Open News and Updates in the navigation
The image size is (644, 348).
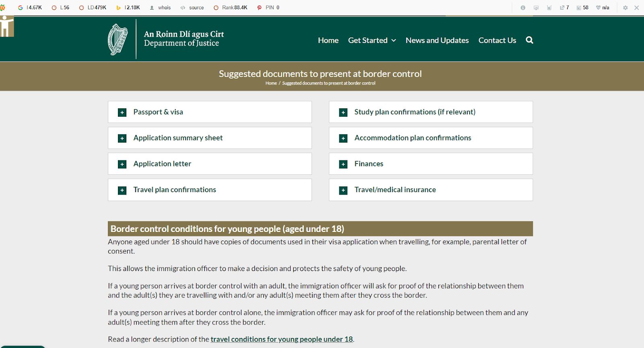(437, 40)
